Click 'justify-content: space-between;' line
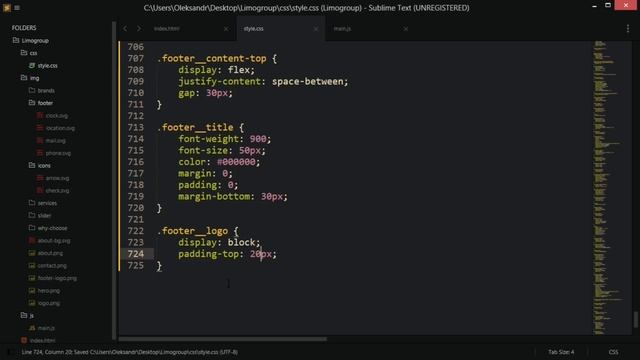Screen dimensions: 640x360 pyautogui.click(x=263, y=81)
